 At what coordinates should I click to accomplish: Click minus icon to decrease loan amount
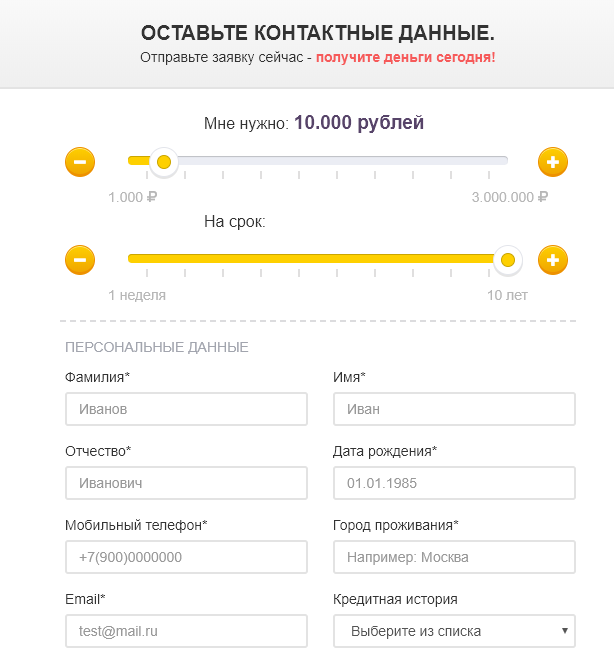(80, 161)
